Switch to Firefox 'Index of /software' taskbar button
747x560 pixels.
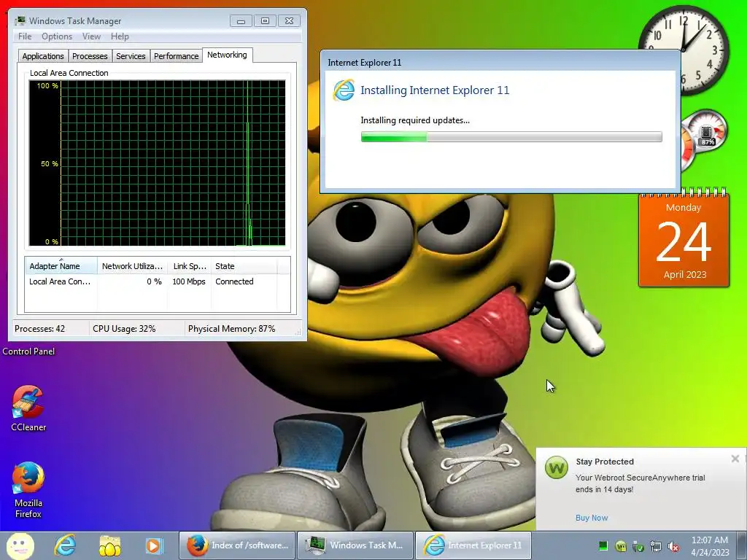(x=237, y=545)
